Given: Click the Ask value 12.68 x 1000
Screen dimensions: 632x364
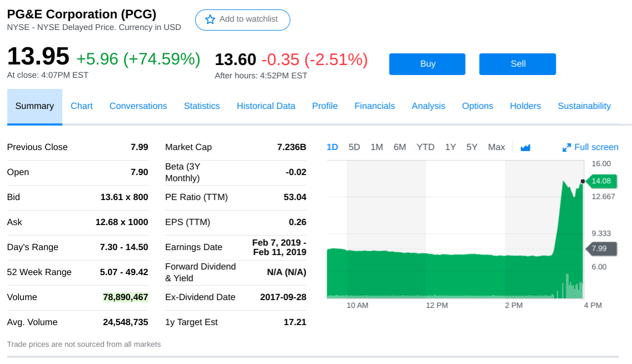Looking at the screenshot, I should point(122,222).
